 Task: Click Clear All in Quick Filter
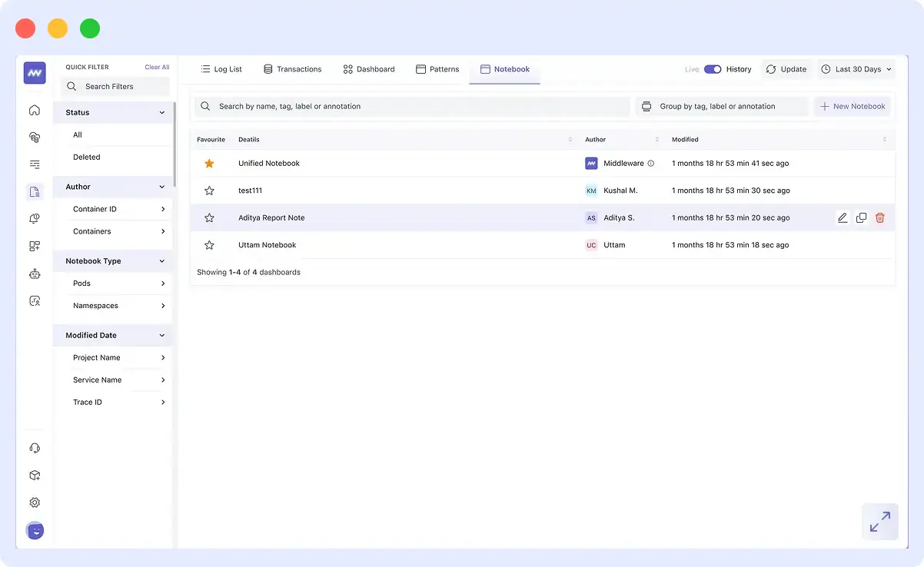pos(157,67)
